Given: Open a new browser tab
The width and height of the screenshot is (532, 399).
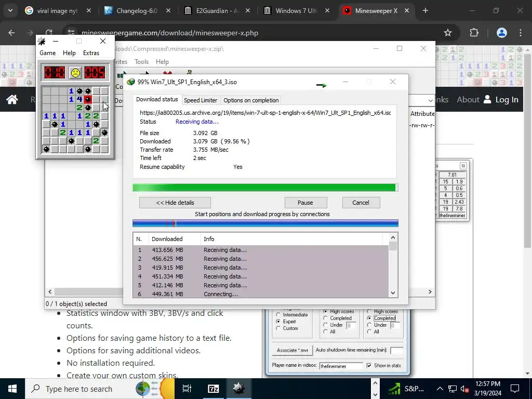Looking at the screenshot, I should click(x=425, y=10).
